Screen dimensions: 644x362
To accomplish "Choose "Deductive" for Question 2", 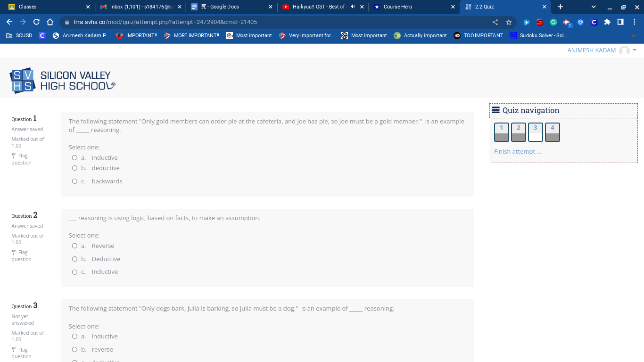I will [x=74, y=259].
